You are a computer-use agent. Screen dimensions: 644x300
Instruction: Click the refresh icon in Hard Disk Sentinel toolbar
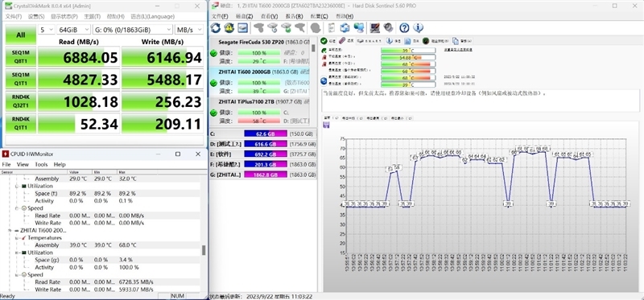point(216,28)
